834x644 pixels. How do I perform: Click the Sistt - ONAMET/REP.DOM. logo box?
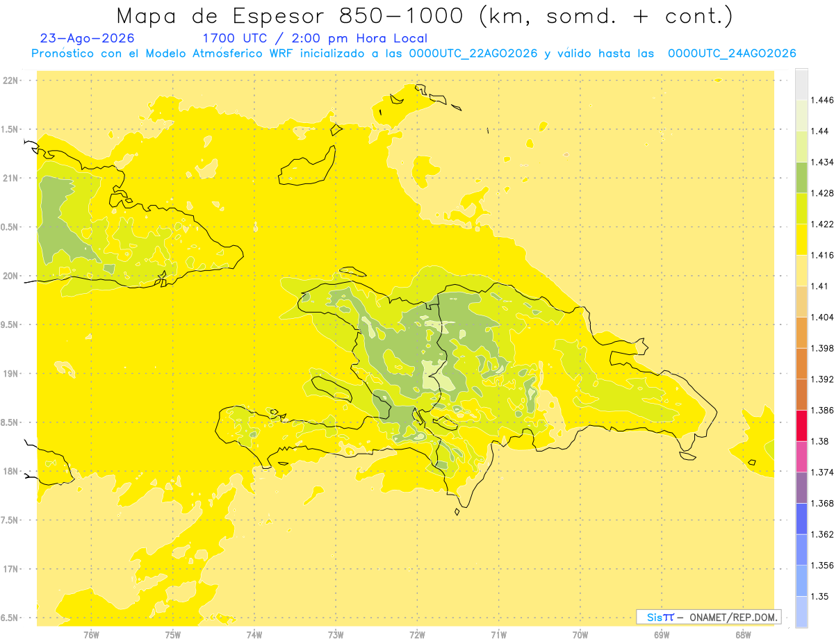(x=709, y=617)
